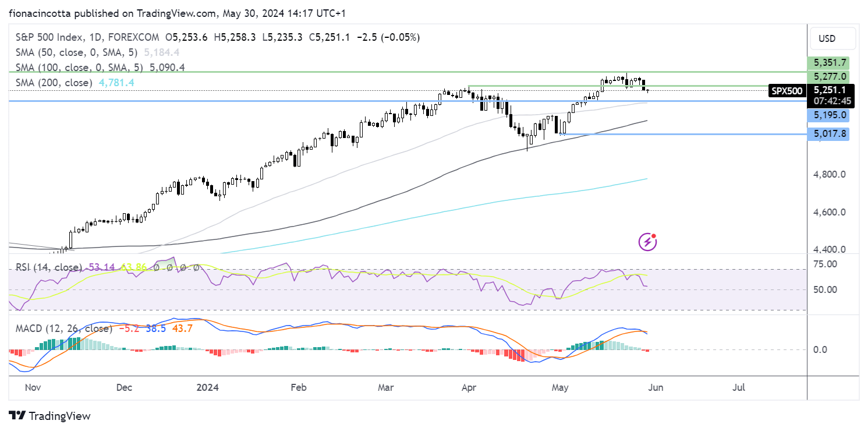Click the MACD 0.0 scale label
This screenshot has width=868, height=431.
pyautogui.click(x=821, y=349)
